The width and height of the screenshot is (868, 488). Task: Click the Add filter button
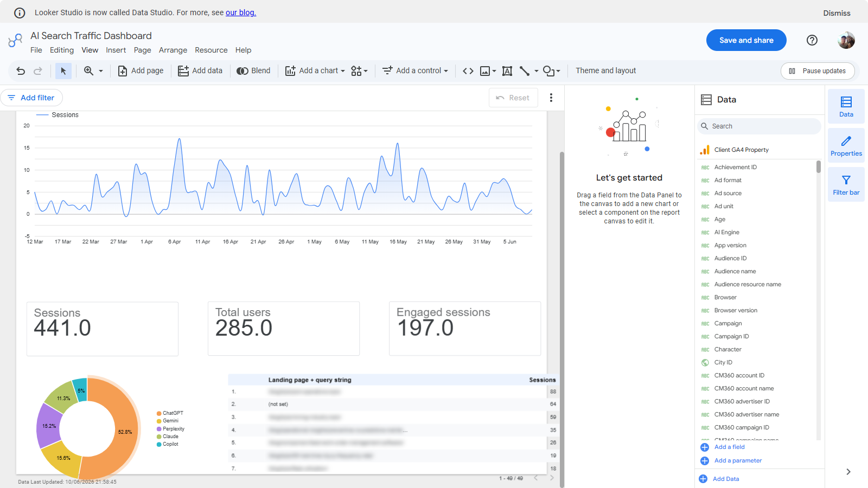[31, 98]
